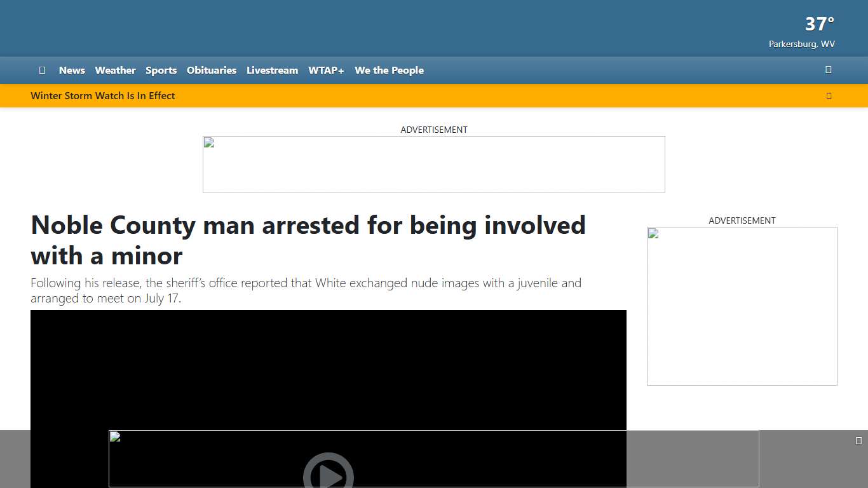Click the Parkersburg, WV location label
This screenshot has height=488, width=868.
click(801, 44)
